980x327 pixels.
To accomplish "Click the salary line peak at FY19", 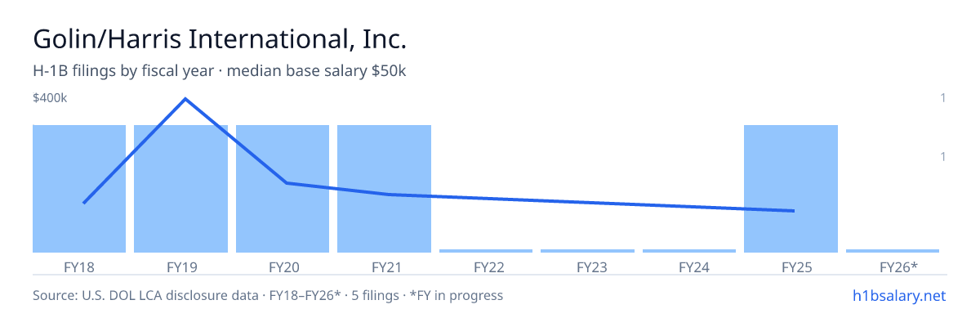I will point(185,99).
